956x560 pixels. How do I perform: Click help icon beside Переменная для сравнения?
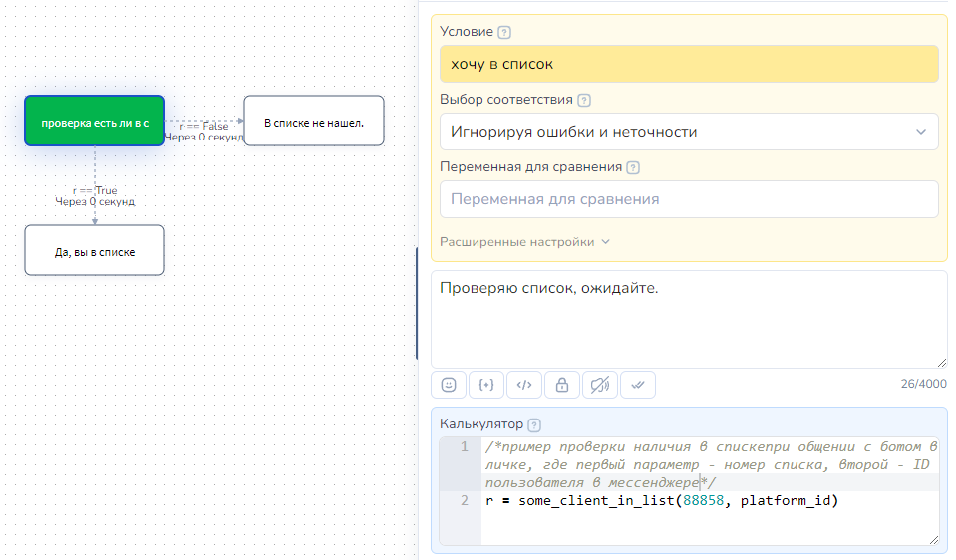tap(633, 167)
